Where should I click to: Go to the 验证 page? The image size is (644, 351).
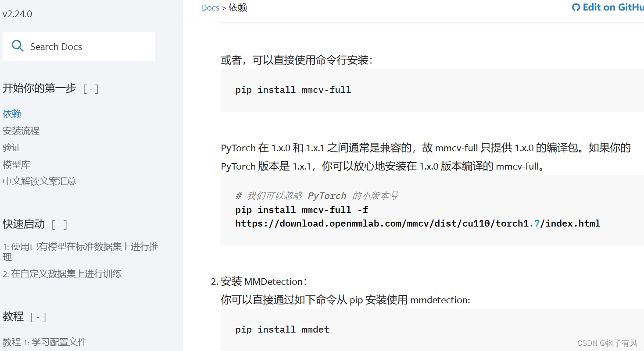click(x=12, y=147)
